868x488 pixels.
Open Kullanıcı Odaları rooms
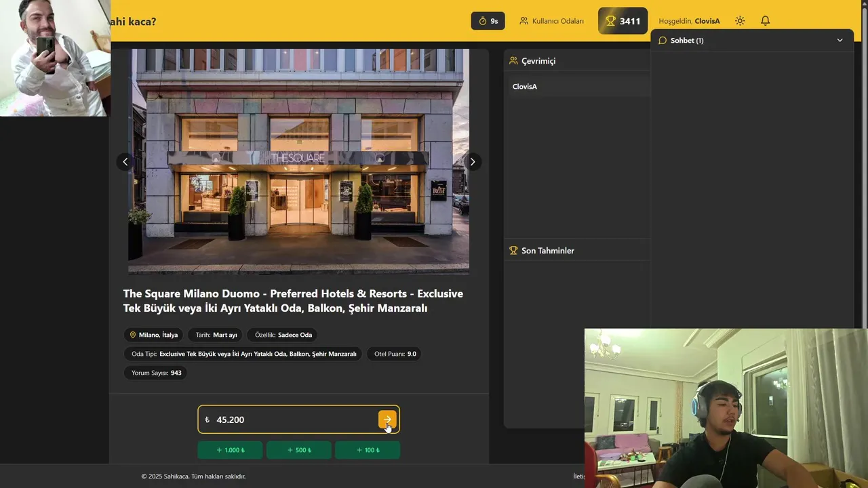point(551,21)
